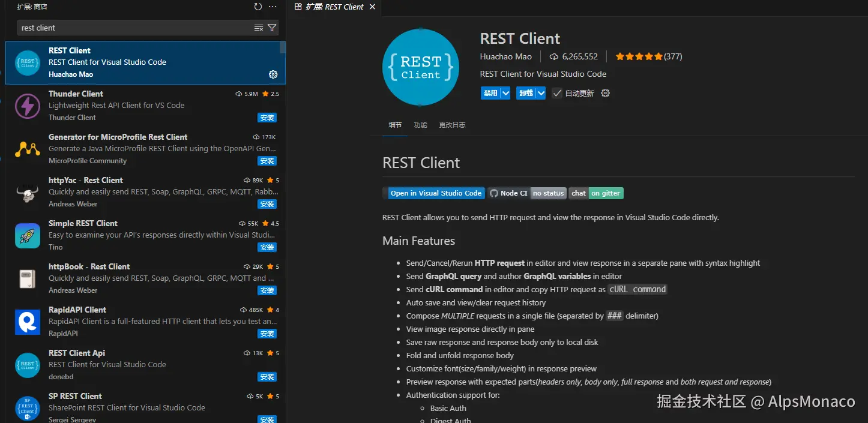The height and width of the screenshot is (423, 868).
Task: Clear extensions search results icon
Action: coord(259,28)
